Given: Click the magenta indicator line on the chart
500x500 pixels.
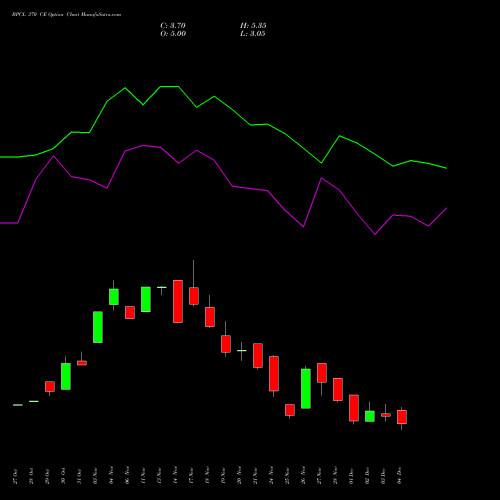Looking at the screenshot, I should click(233, 186).
